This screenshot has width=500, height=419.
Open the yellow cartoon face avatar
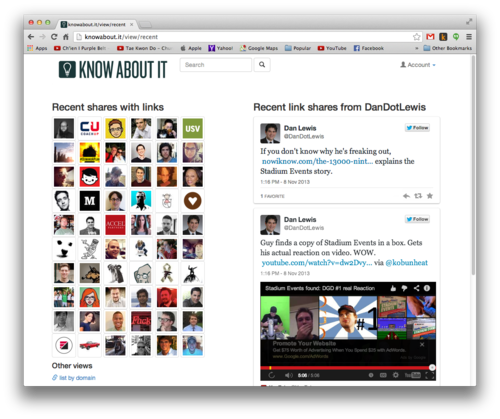115,128
